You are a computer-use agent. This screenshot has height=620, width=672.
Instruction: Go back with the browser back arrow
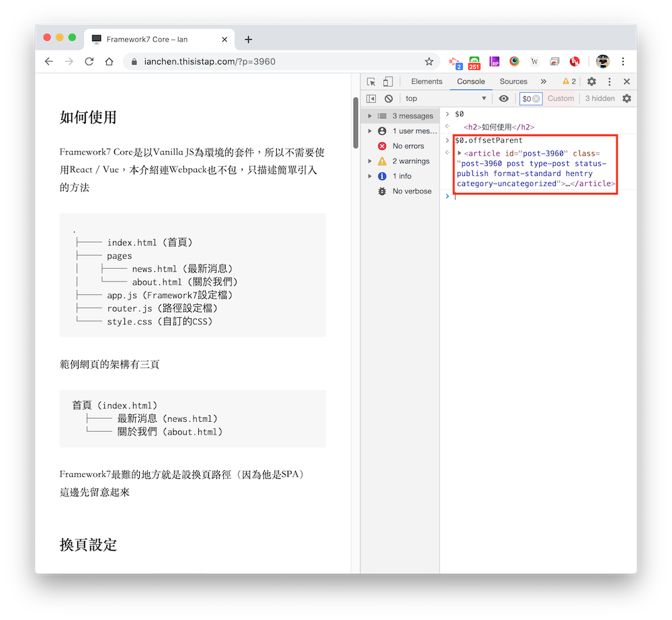49,61
